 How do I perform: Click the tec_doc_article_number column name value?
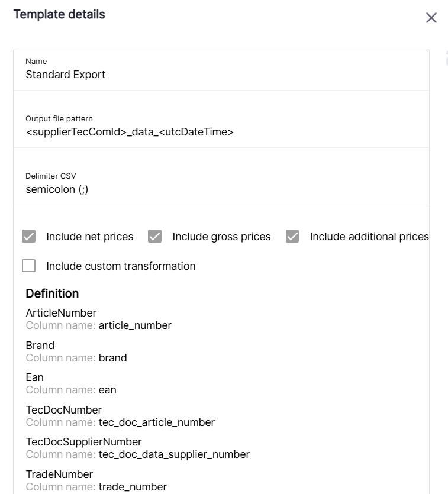[156, 422]
